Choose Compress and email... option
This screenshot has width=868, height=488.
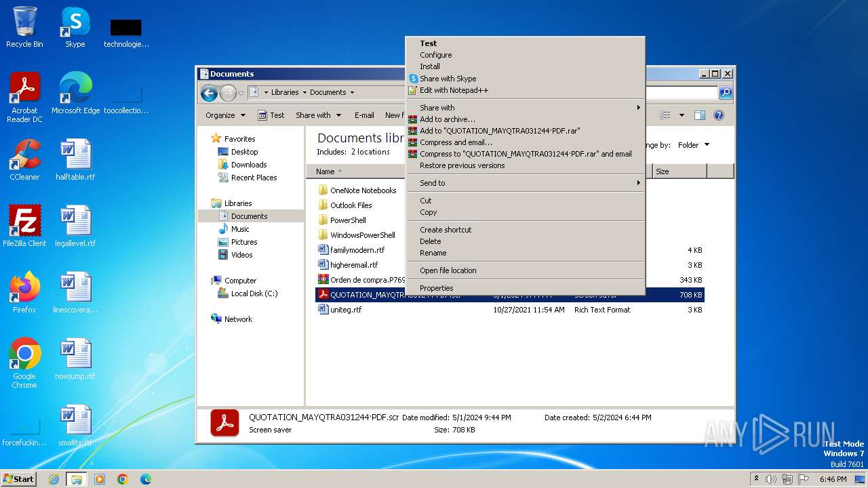(x=525, y=142)
